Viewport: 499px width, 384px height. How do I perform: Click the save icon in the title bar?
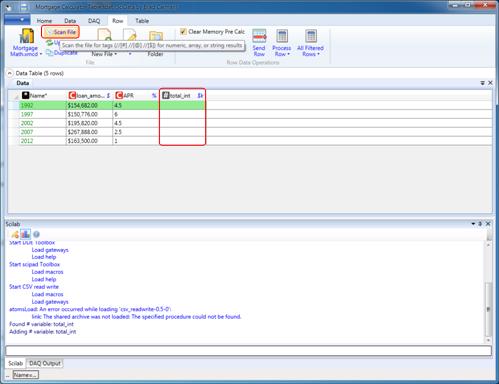point(24,7)
